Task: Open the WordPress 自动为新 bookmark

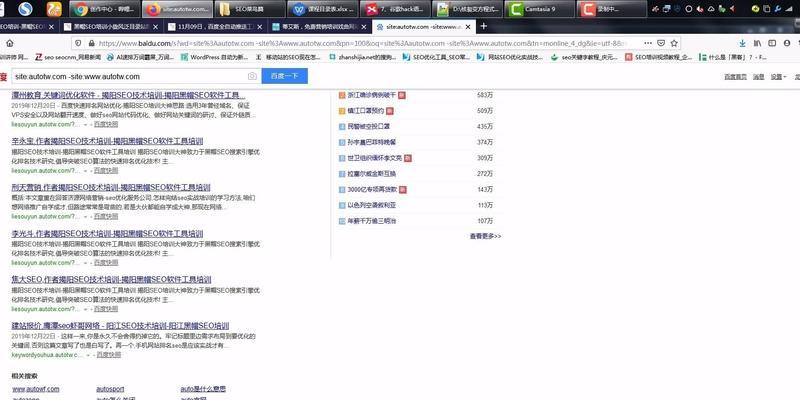Action: pos(214,58)
